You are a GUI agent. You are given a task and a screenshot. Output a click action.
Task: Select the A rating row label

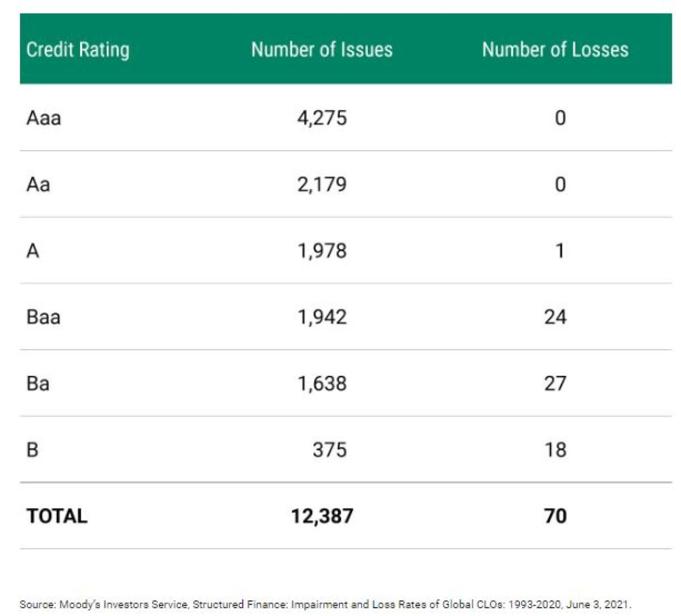pos(33,250)
